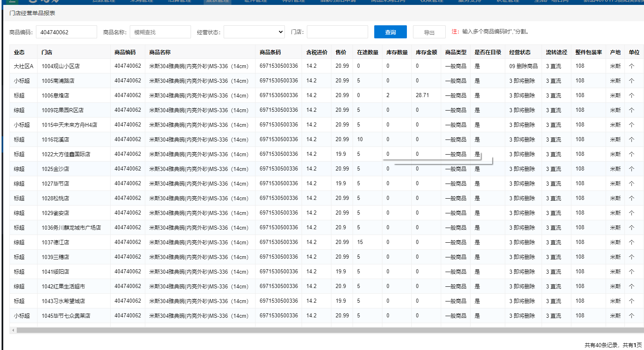Image resolution: width=644 pixels, height=350 pixels.
Task: Click the 门店 filter text box
Action: 337,32
